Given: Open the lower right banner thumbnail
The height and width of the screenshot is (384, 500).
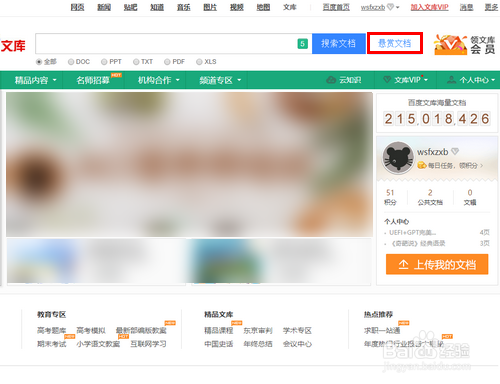Looking at the screenshot, I should click(x=281, y=262).
